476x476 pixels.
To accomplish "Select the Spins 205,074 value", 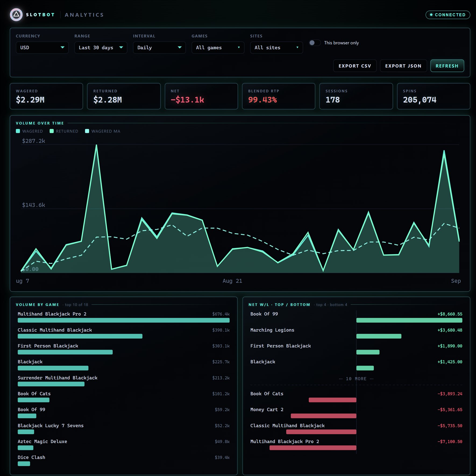I will pyautogui.click(x=420, y=100).
